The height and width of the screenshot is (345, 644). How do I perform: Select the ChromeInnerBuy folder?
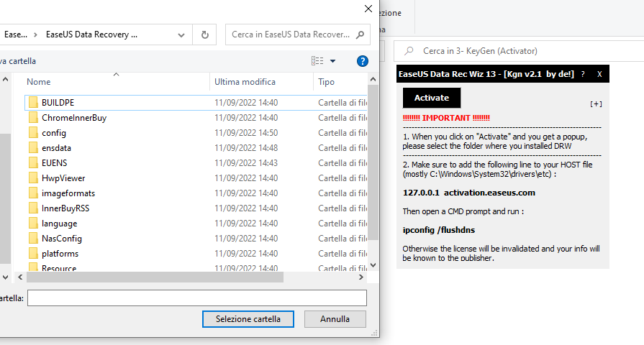pyautogui.click(x=74, y=118)
